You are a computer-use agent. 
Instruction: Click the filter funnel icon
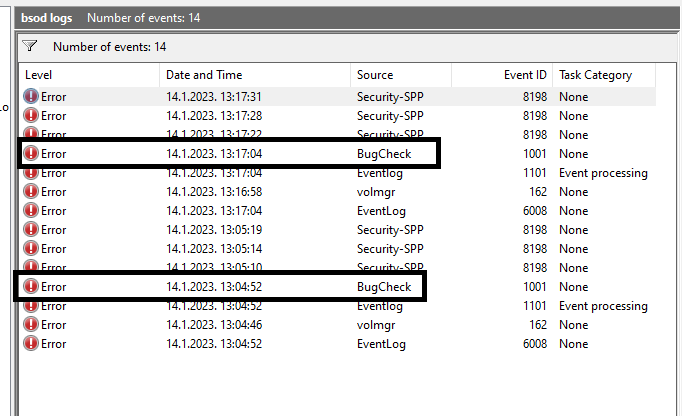pyautogui.click(x=30, y=46)
